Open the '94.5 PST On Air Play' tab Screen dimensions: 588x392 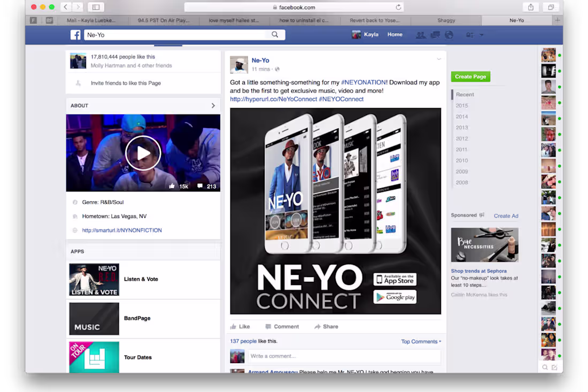[x=163, y=20]
